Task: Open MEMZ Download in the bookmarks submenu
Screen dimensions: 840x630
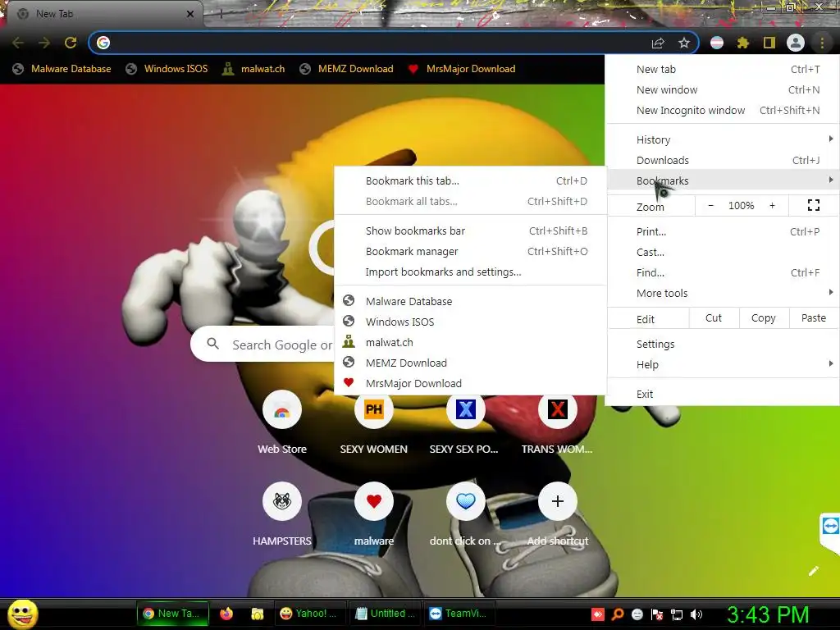Action: coord(470,363)
